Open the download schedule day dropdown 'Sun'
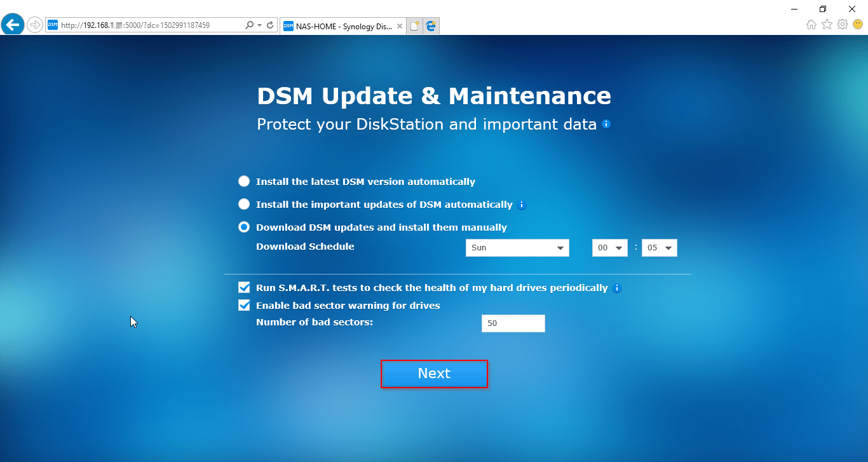 (x=517, y=248)
